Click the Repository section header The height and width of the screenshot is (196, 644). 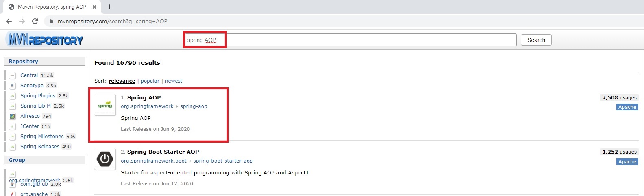(45, 61)
